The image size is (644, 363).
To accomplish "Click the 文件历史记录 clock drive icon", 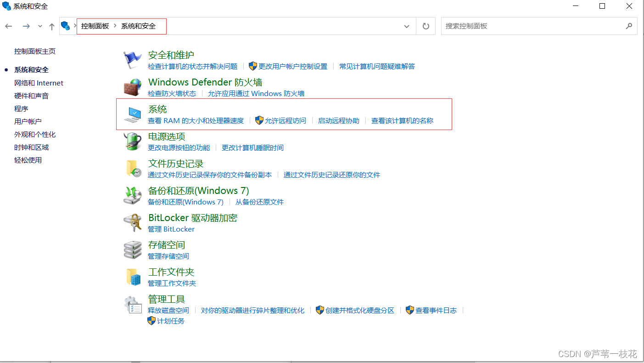I will (x=133, y=167).
